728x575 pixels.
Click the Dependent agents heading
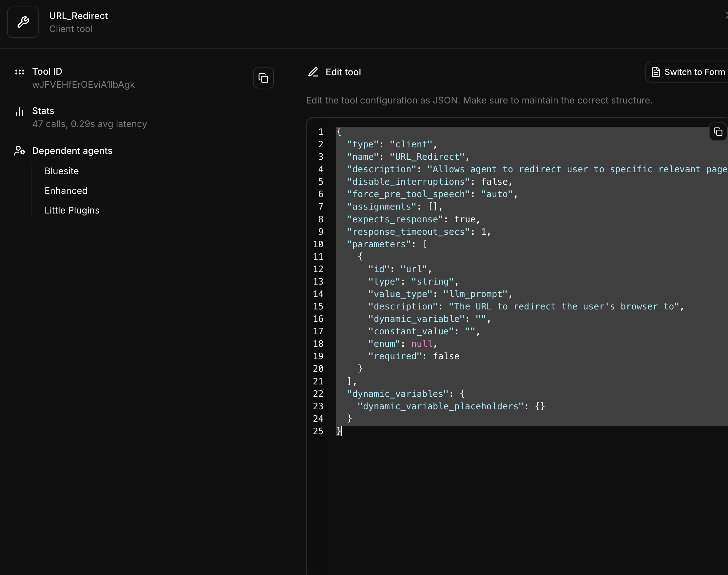[x=72, y=151]
